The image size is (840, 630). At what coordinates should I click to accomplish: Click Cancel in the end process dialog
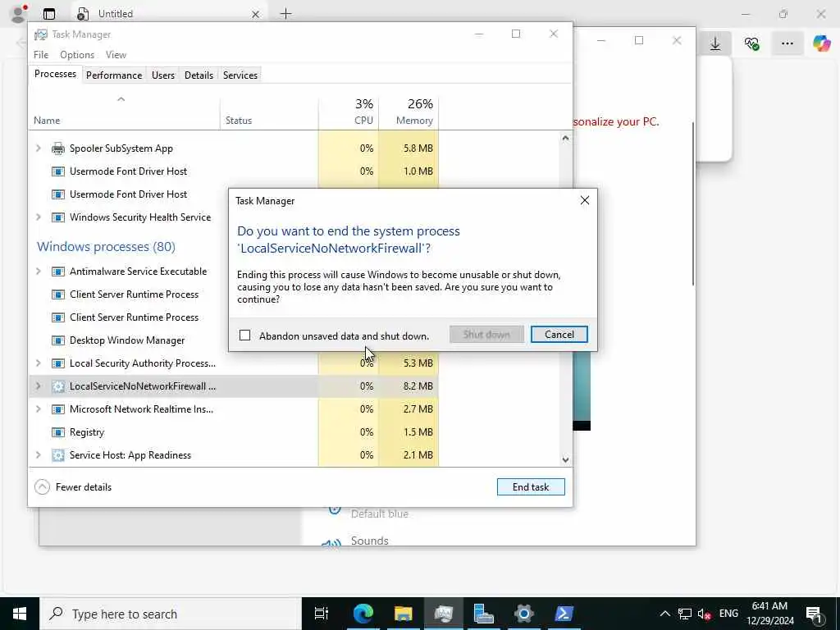coord(559,335)
